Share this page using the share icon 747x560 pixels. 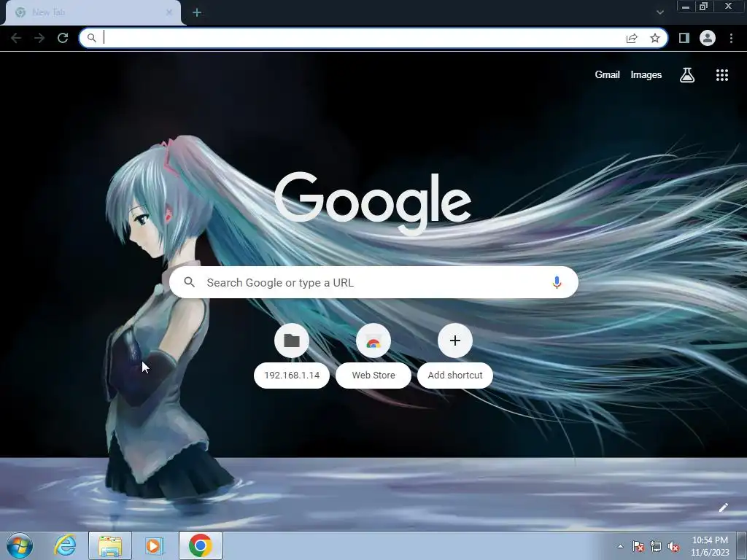click(632, 38)
